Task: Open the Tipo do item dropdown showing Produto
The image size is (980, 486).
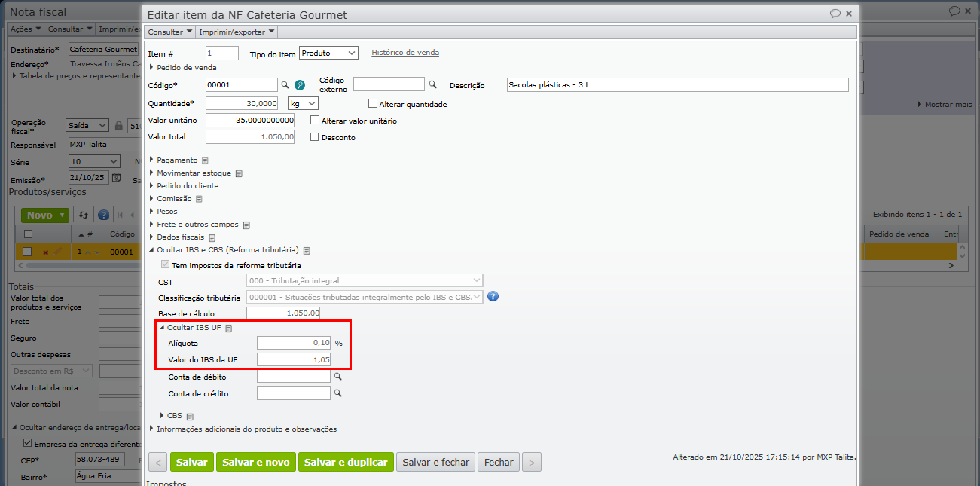Action: tap(328, 53)
